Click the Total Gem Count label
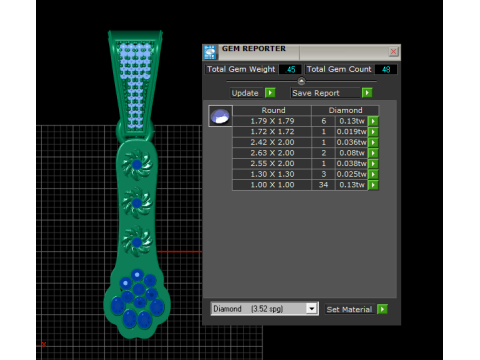Viewport: 480px width, 360px height. point(339,69)
